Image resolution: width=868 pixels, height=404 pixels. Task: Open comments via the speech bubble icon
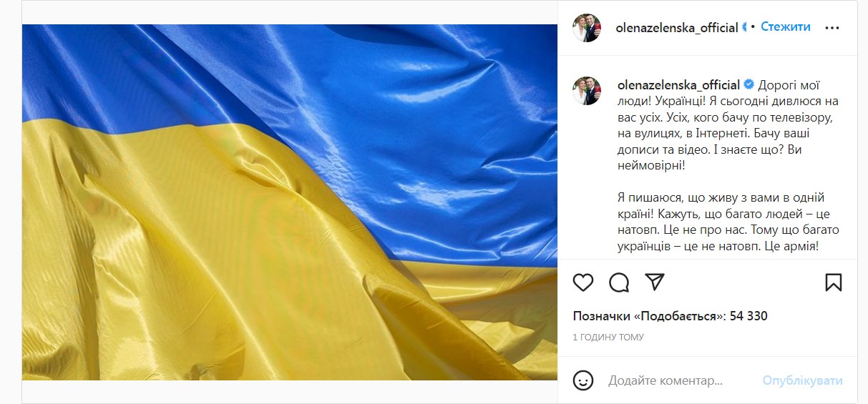(x=619, y=282)
